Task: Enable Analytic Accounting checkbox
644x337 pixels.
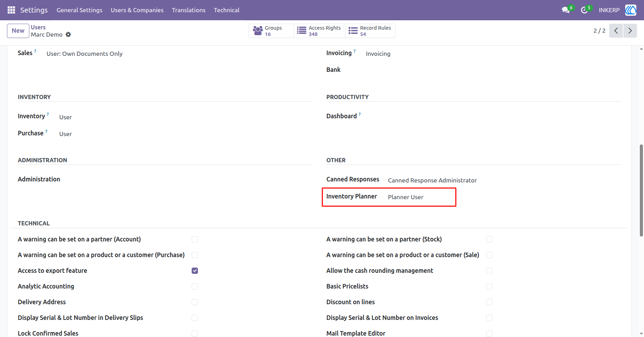Action: tap(195, 286)
